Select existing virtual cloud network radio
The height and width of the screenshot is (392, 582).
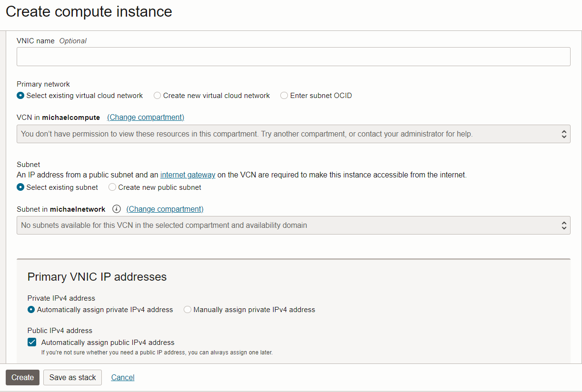(20, 96)
